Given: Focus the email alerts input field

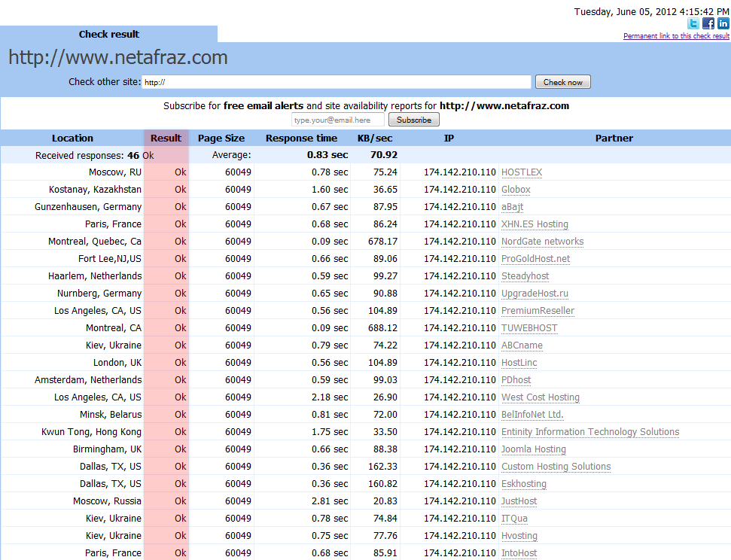Looking at the screenshot, I should point(338,120).
